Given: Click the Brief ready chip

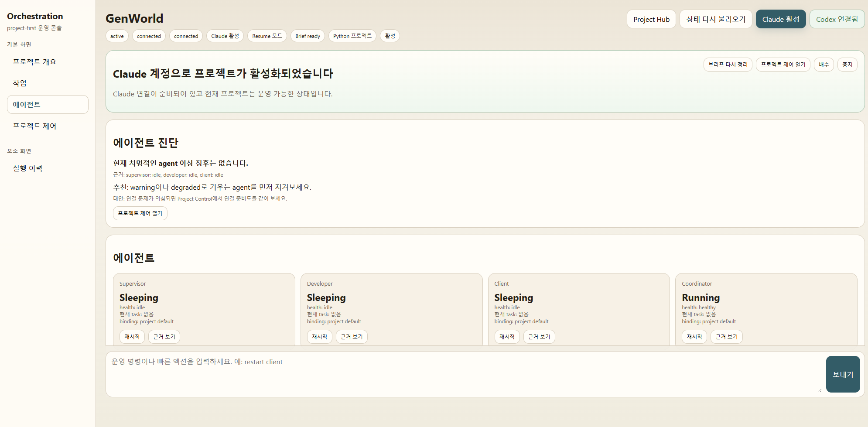Looking at the screenshot, I should point(307,36).
